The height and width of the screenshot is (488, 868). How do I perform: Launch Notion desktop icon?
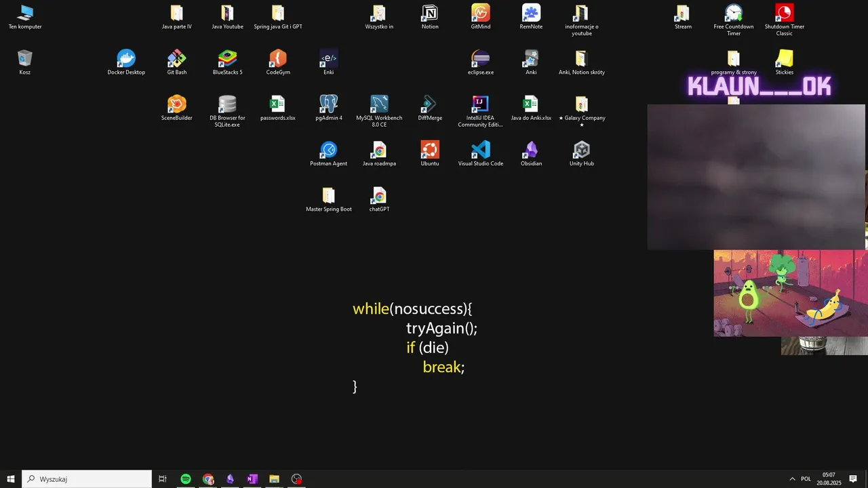(x=430, y=17)
